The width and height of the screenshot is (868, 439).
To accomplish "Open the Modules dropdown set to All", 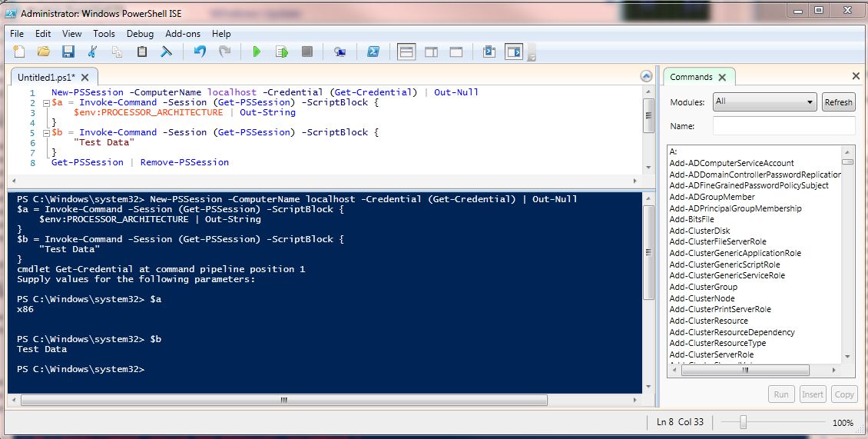I will [x=764, y=101].
